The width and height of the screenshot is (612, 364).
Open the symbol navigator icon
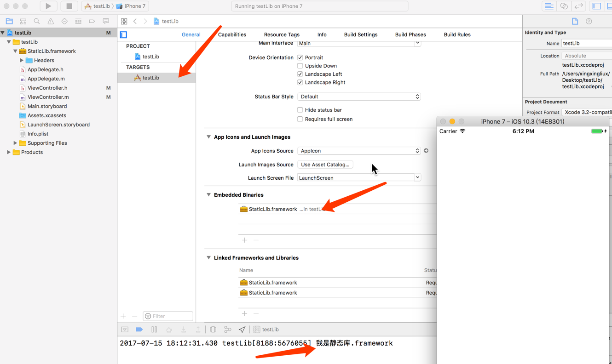(23, 21)
